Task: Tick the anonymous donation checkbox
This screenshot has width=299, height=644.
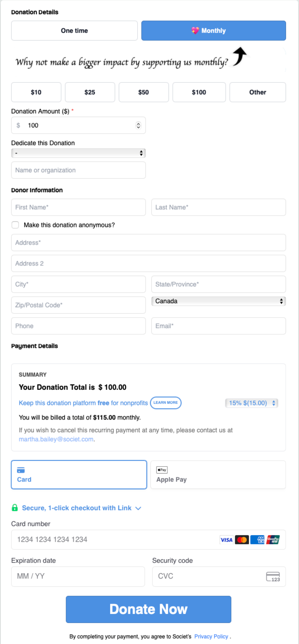Action: [15, 225]
